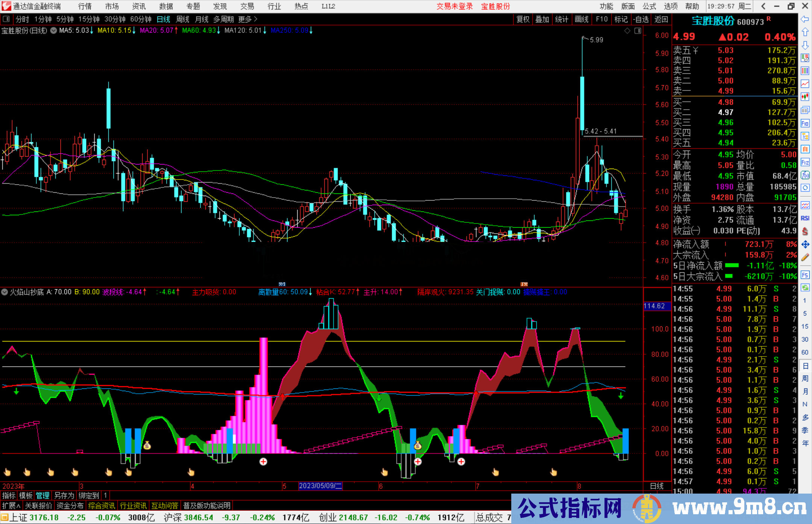Click the 2023/05/09 date marker on timeline
812x524 pixels.
click(320, 486)
